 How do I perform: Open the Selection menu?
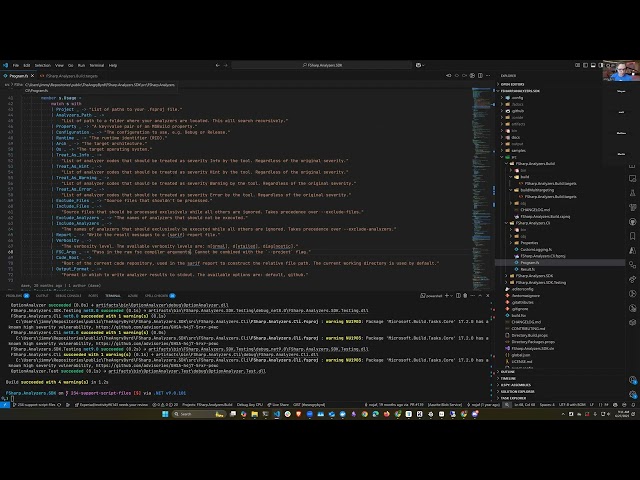[x=42, y=65]
